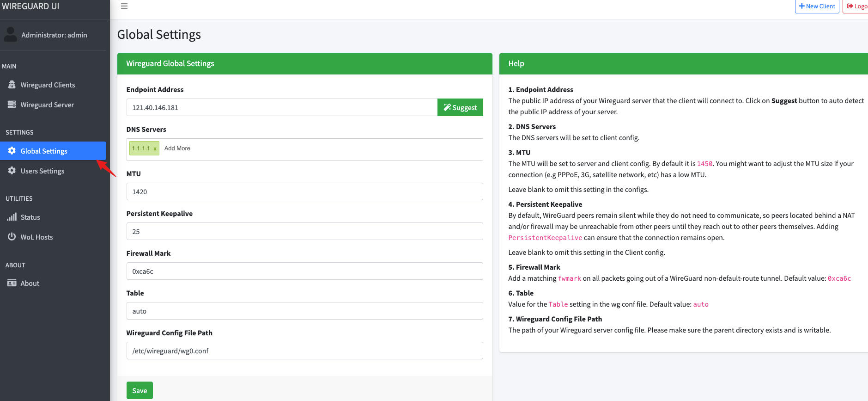Open Global Settings in the sidebar

44,151
